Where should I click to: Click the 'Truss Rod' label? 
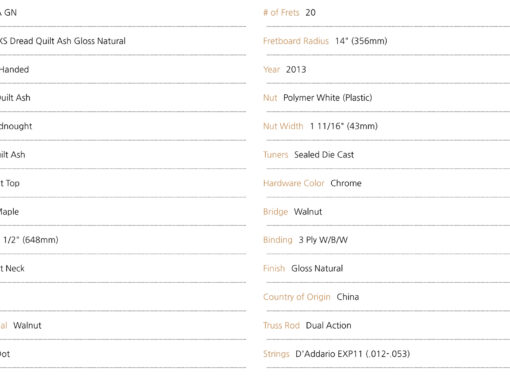pyautogui.click(x=281, y=326)
